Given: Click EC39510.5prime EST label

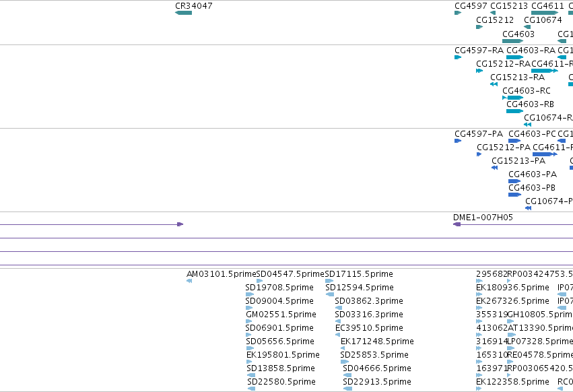Looking at the screenshot, I should click(369, 328).
